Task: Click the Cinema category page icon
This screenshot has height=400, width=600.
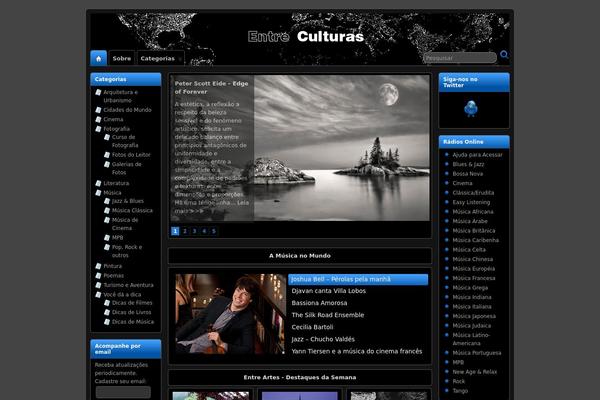Action: coord(99,119)
